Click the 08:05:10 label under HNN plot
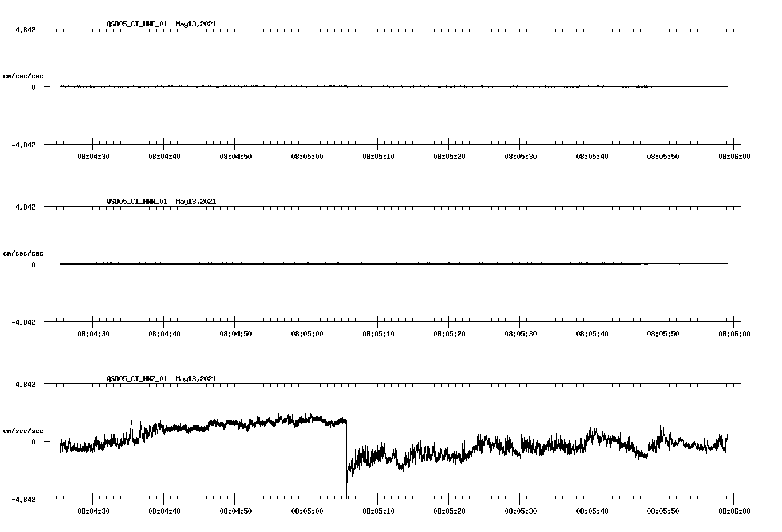This screenshot has width=782, height=532. 378,333
